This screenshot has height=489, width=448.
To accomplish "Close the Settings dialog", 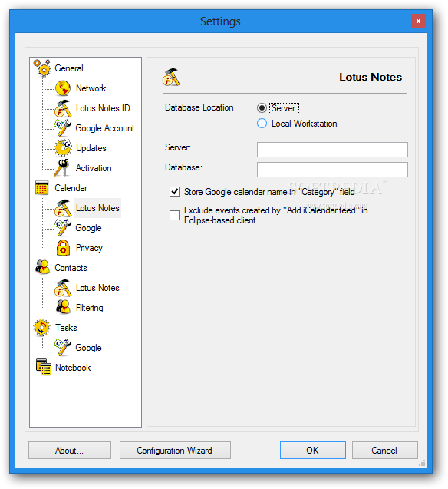I will point(418,21).
